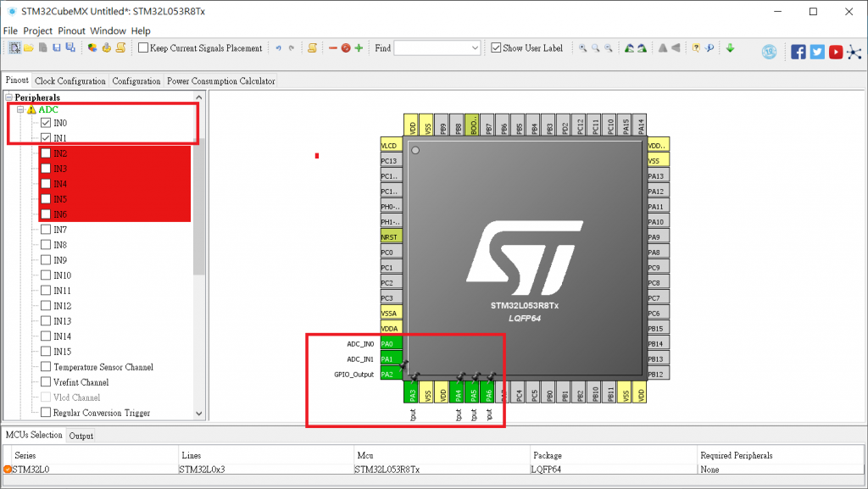This screenshot has height=489, width=868.
Task: Click the NRST pin on the chip
Action: [x=392, y=236]
